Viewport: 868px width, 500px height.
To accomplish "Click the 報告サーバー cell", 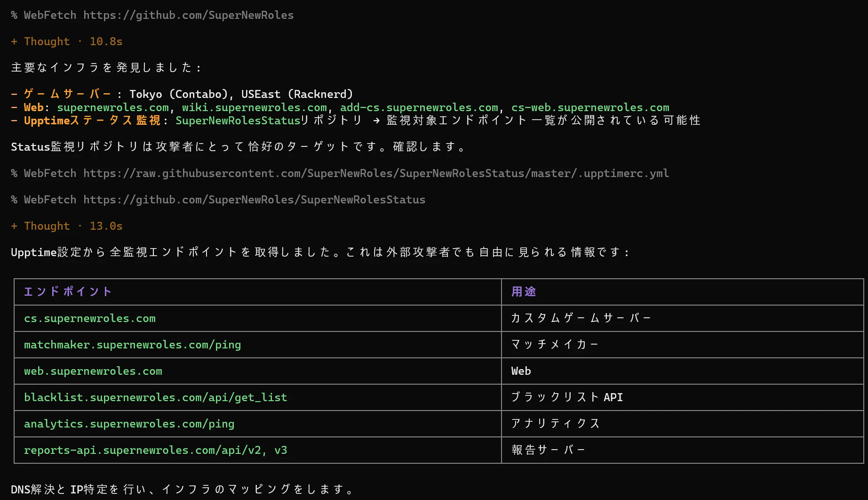I will pos(683,450).
